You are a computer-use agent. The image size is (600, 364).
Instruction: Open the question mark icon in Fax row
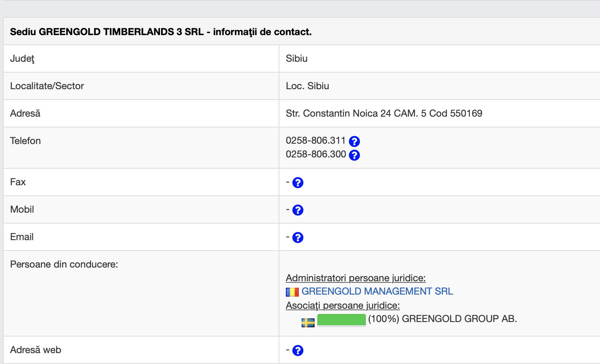(x=298, y=183)
